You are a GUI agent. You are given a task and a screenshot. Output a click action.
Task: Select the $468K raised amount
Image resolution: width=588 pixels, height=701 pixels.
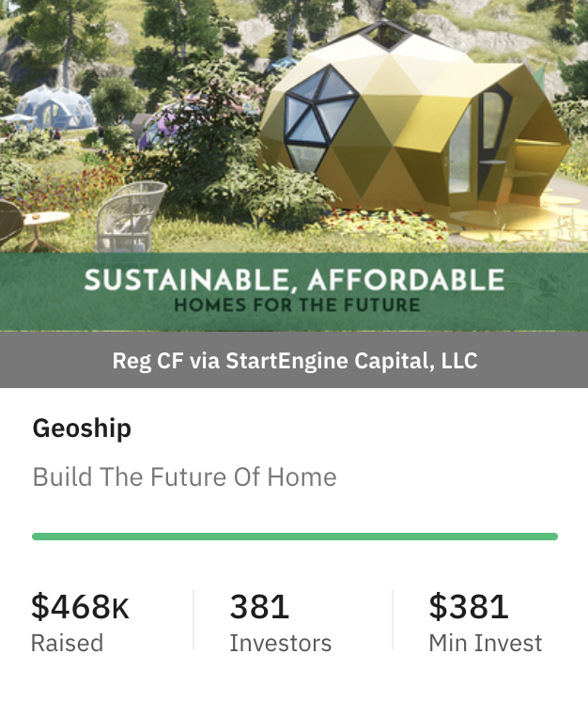[80, 606]
